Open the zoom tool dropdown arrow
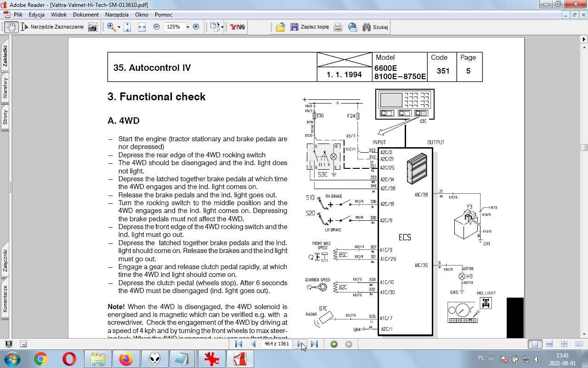 (119, 27)
